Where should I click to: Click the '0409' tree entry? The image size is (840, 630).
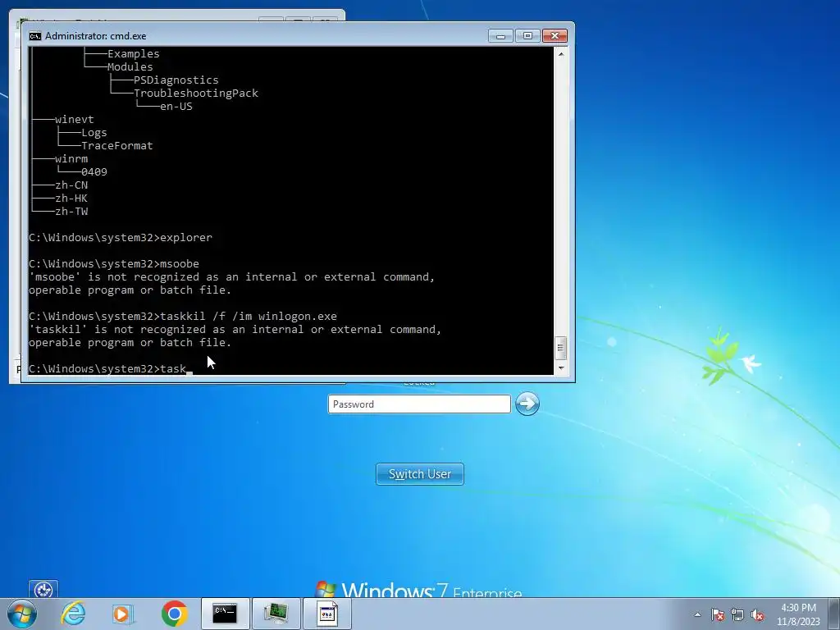(x=94, y=172)
